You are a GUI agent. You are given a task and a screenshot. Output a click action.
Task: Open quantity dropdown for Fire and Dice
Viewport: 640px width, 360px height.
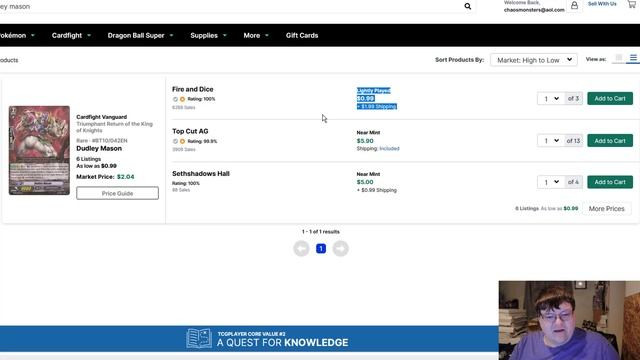[x=551, y=99]
